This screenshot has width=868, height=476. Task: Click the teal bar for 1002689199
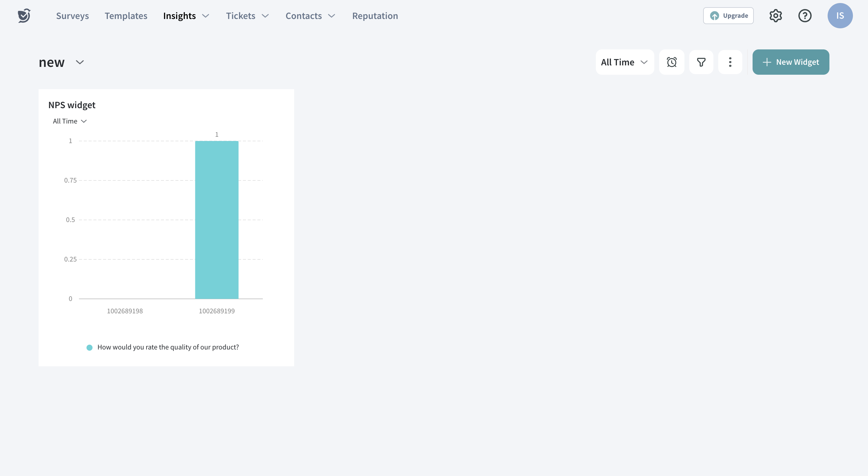[217, 220]
